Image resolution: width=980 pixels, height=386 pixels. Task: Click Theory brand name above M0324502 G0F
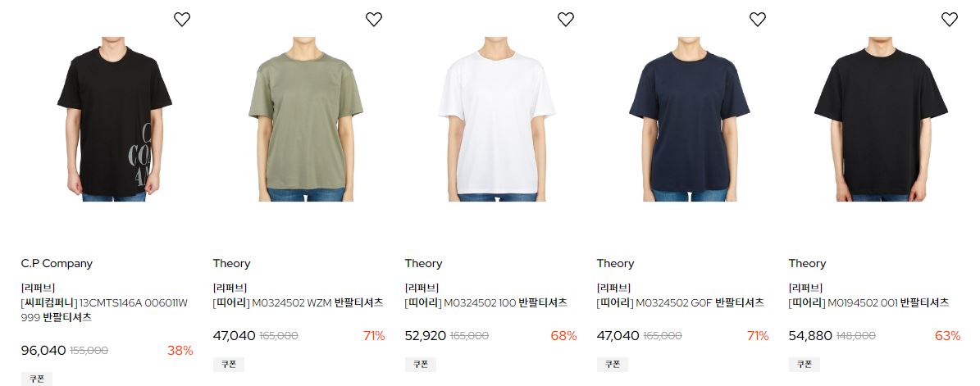(616, 264)
